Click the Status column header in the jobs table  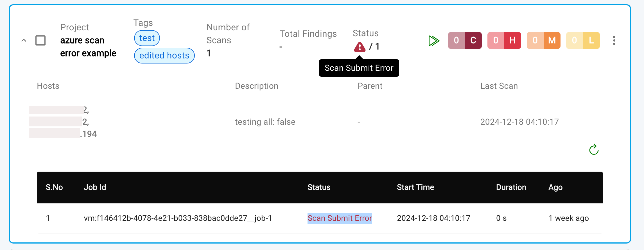click(x=319, y=187)
